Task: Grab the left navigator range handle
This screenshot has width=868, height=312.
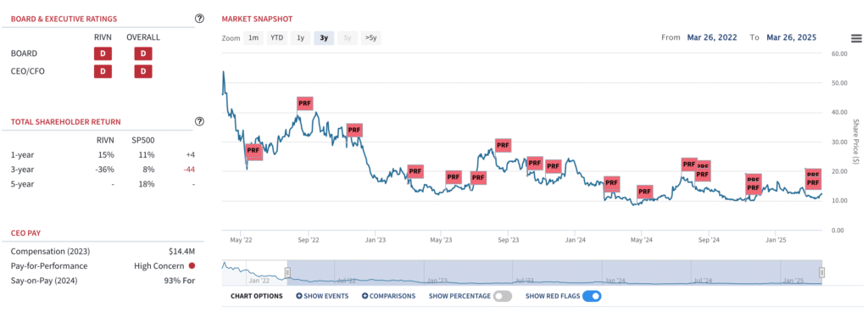Action: pyautogui.click(x=287, y=272)
